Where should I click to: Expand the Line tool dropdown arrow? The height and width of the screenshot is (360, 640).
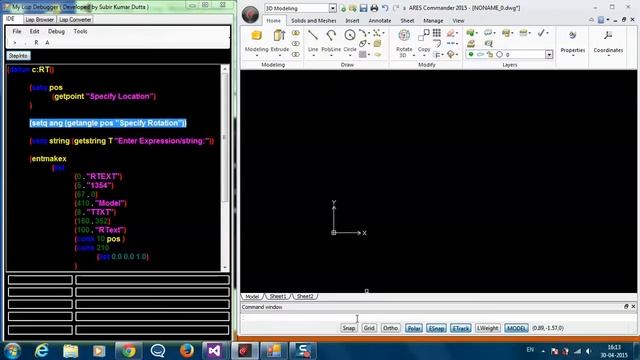coord(313,56)
